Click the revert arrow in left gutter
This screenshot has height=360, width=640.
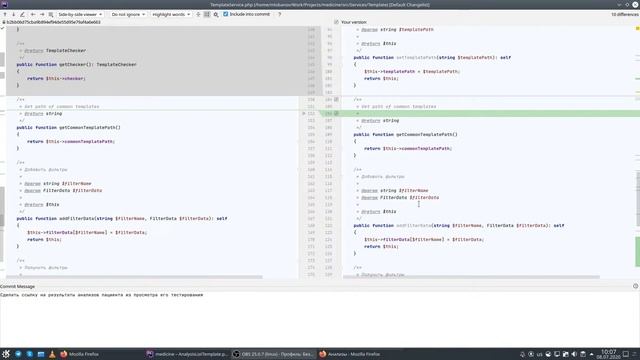tap(304, 113)
